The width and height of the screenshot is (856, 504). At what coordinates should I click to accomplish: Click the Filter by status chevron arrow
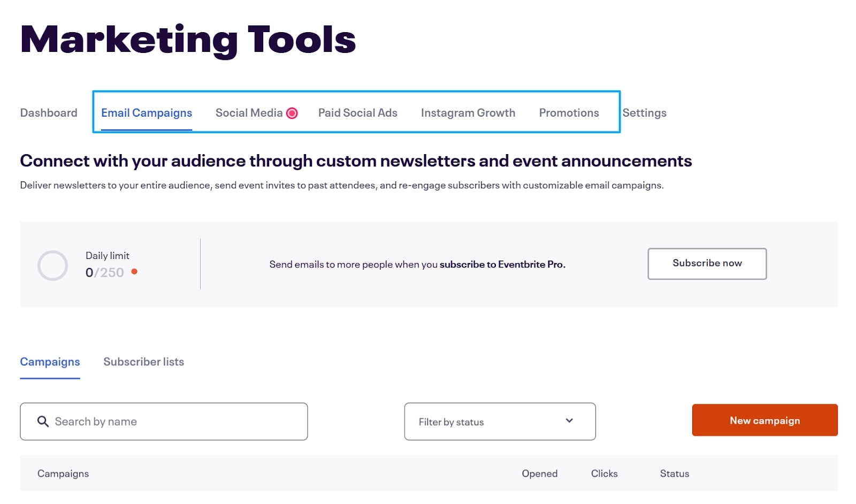569,421
